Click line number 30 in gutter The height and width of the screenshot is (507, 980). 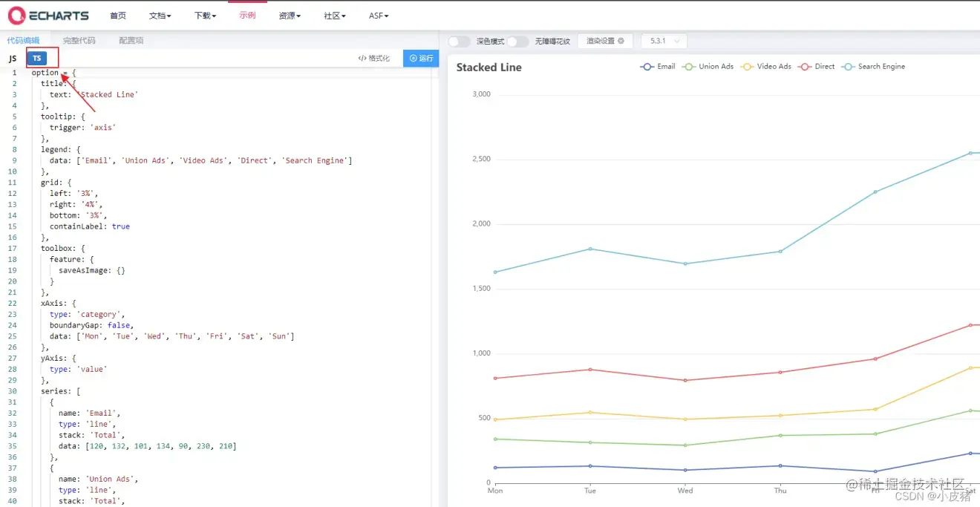click(x=12, y=391)
